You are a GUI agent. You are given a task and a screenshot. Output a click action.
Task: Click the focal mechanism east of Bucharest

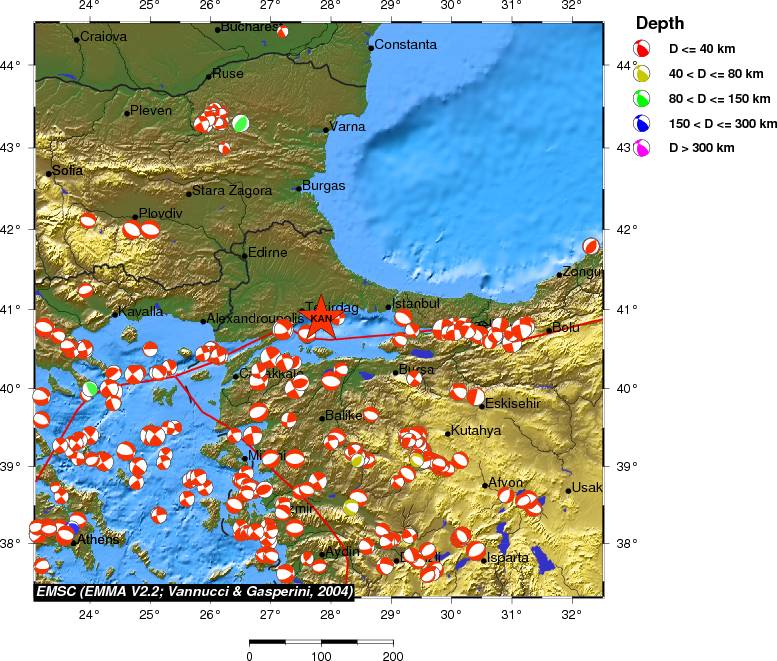[x=282, y=31]
